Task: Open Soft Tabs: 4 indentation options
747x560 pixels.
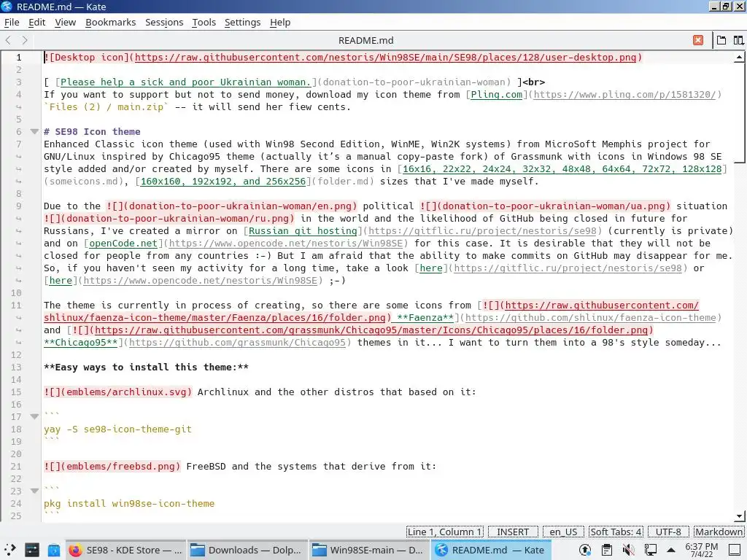Action: pyautogui.click(x=616, y=532)
